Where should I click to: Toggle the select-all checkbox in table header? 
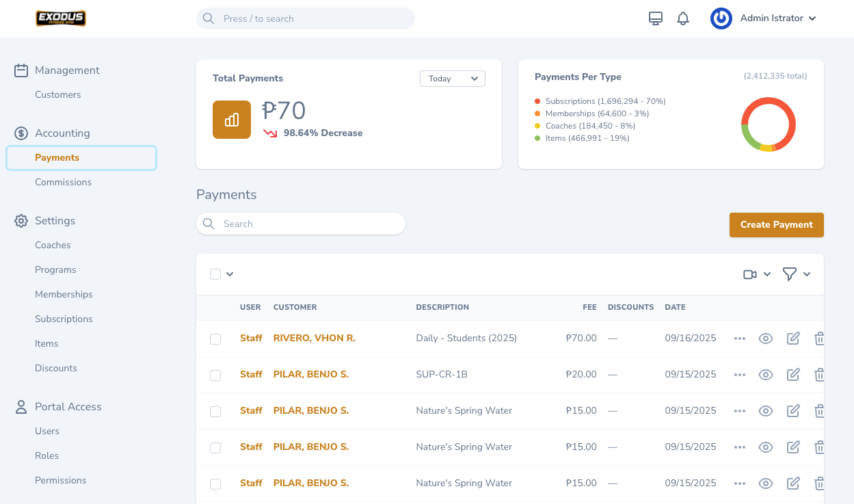(x=215, y=274)
